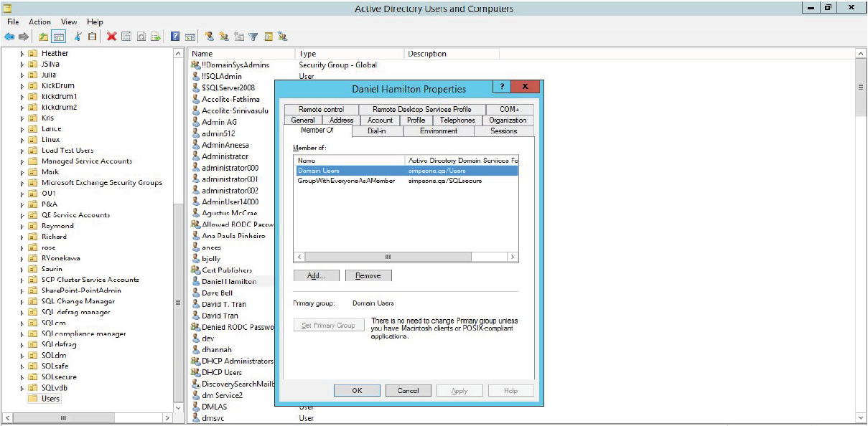Click the console tree horizontal scrollbar thumb
The height and width of the screenshot is (426, 868).
point(63,417)
